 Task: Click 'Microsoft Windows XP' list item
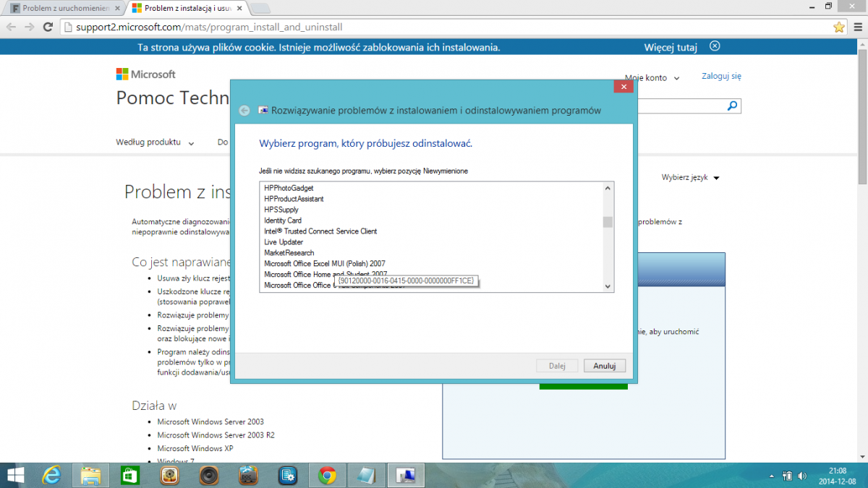195,448
